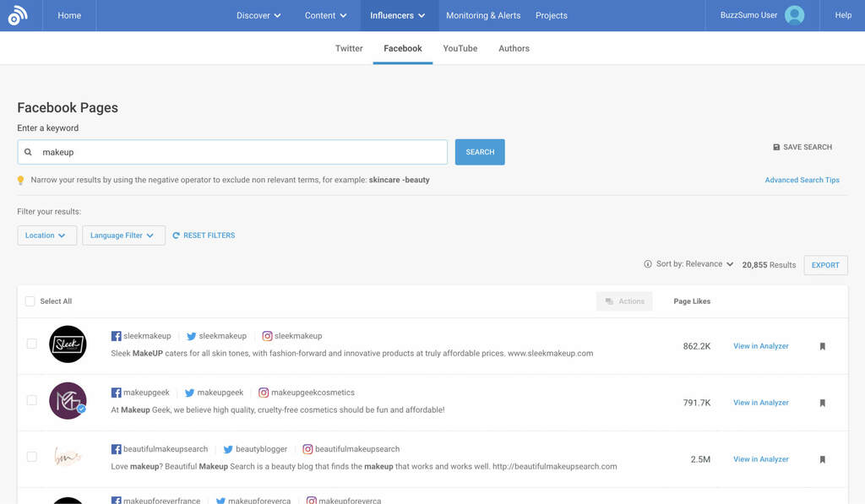
Task: Open makeupgeek Twitter icon link
Action: point(190,393)
